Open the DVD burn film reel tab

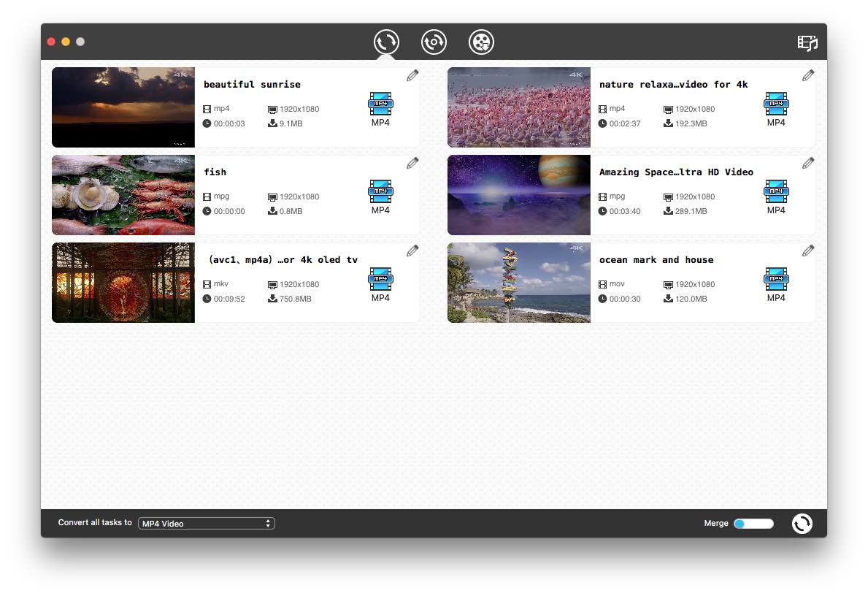click(481, 42)
